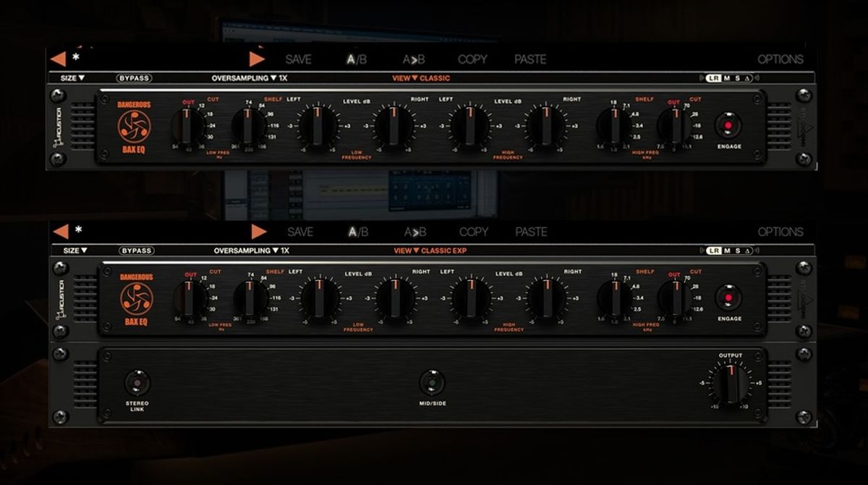Viewport: 868px width, 485px height.
Task: Click low frequency RIGHT level knob on upper unit
Action: pyautogui.click(x=394, y=126)
